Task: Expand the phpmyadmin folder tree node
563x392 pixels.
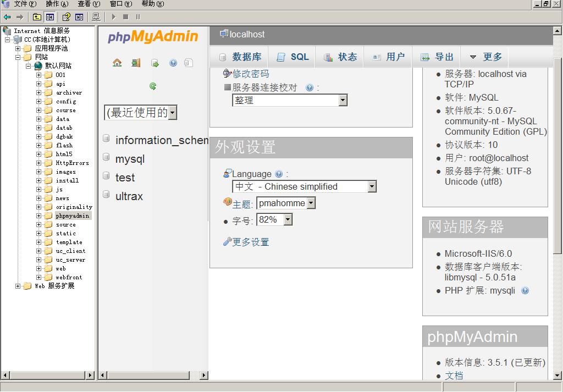Action: (39, 216)
